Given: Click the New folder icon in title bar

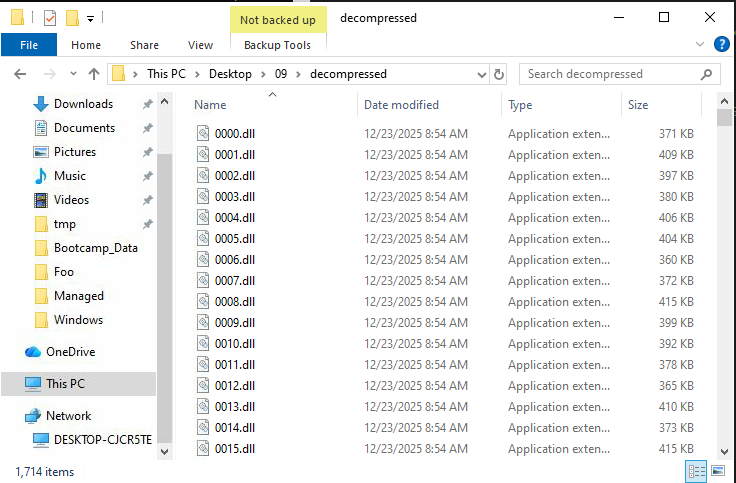Looking at the screenshot, I should pos(71,18).
